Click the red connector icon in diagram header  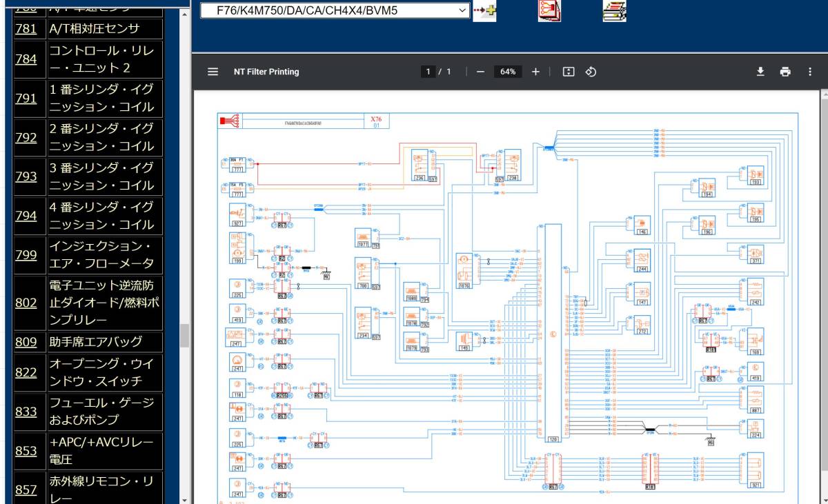[x=230, y=121]
